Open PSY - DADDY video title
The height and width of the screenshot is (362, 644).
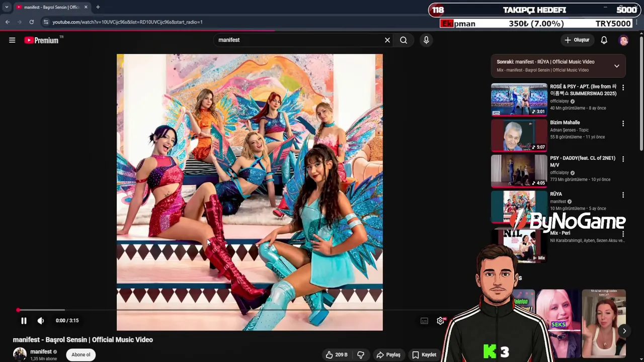point(583,161)
